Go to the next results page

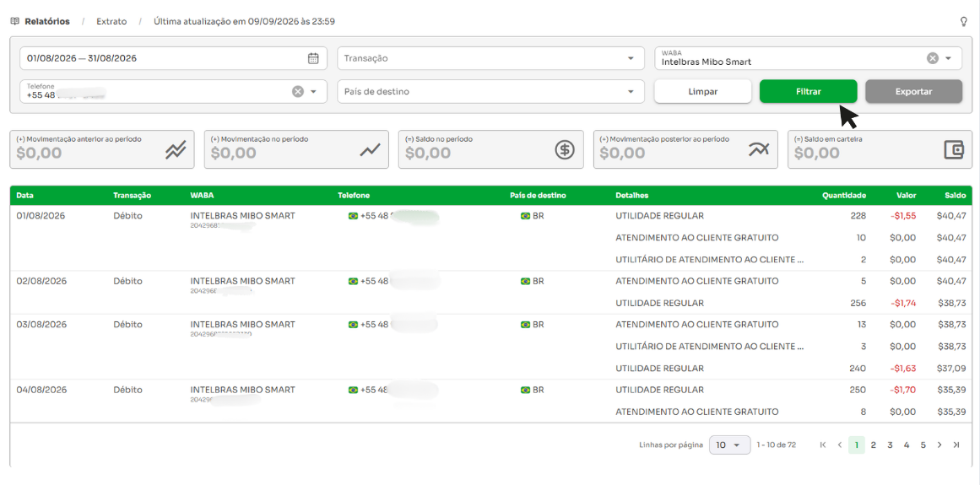click(939, 445)
